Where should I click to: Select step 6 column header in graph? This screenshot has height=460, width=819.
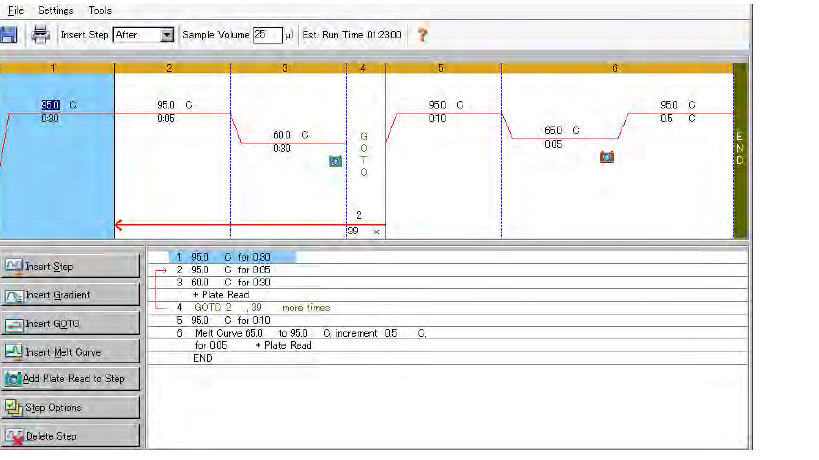point(617,68)
